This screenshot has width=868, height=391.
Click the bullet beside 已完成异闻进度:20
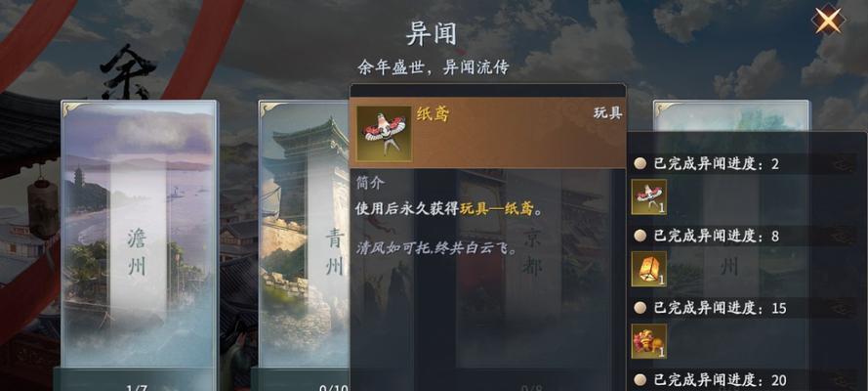pos(641,379)
